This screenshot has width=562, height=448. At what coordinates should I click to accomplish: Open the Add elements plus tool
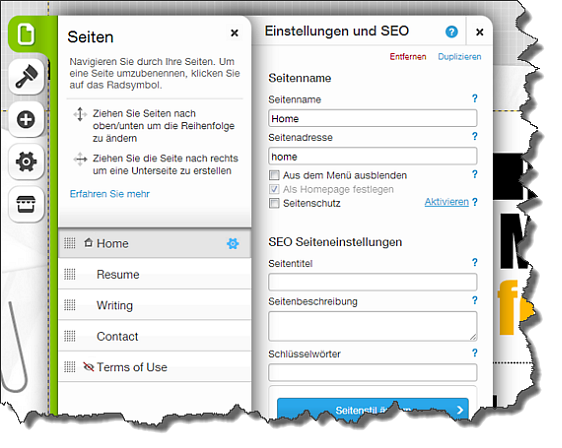[x=26, y=119]
